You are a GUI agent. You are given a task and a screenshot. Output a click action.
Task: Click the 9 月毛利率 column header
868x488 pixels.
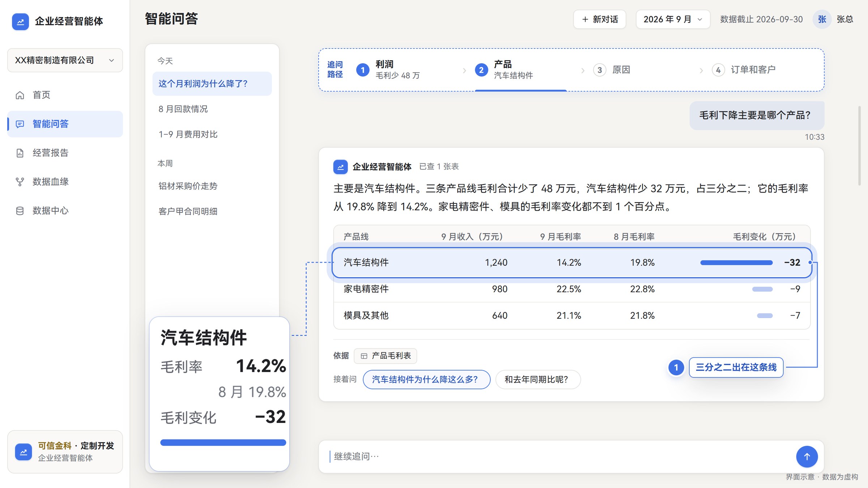560,237
